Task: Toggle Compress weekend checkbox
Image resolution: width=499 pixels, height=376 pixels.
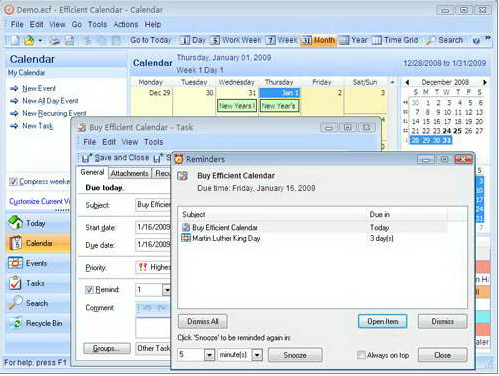Action: click(13, 181)
